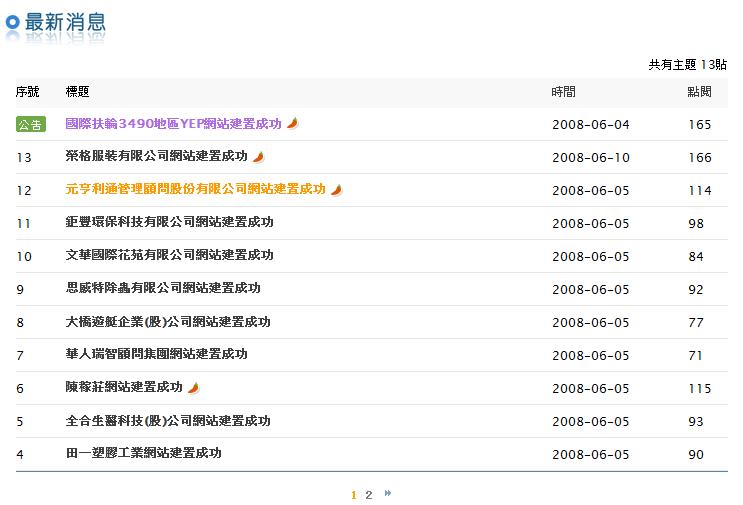Open 田一塑膠工業網站建置成功 post
Viewport: 743px width, 505px height.
(143, 454)
